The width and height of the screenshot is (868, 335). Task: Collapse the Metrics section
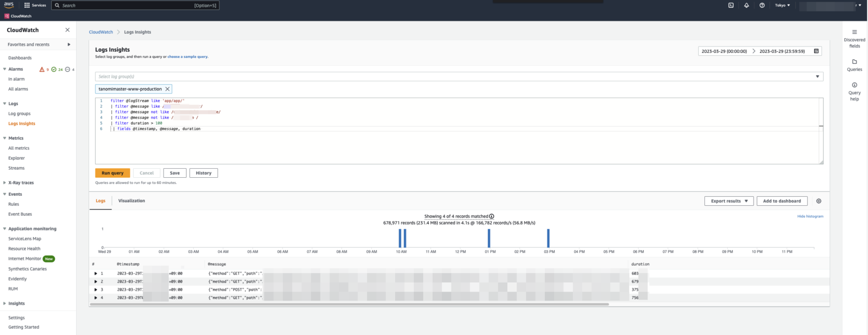pyautogui.click(x=5, y=138)
